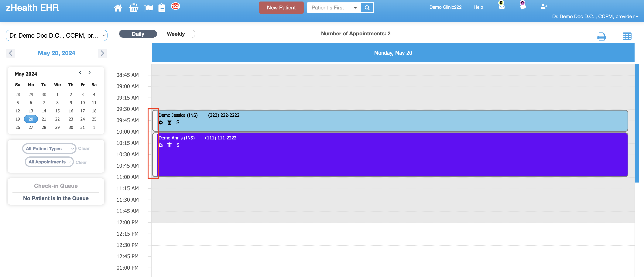Show previous month in mini calendar
644x277 pixels.
tap(80, 73)
